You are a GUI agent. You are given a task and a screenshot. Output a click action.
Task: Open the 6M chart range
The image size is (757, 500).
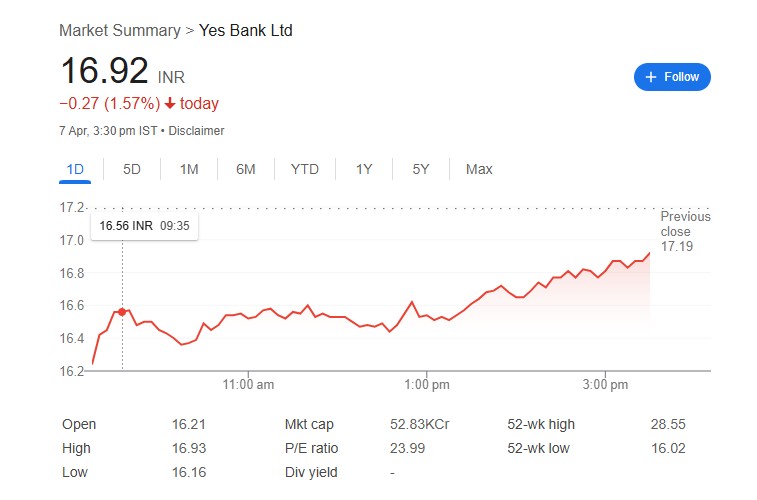click(246, 169)
